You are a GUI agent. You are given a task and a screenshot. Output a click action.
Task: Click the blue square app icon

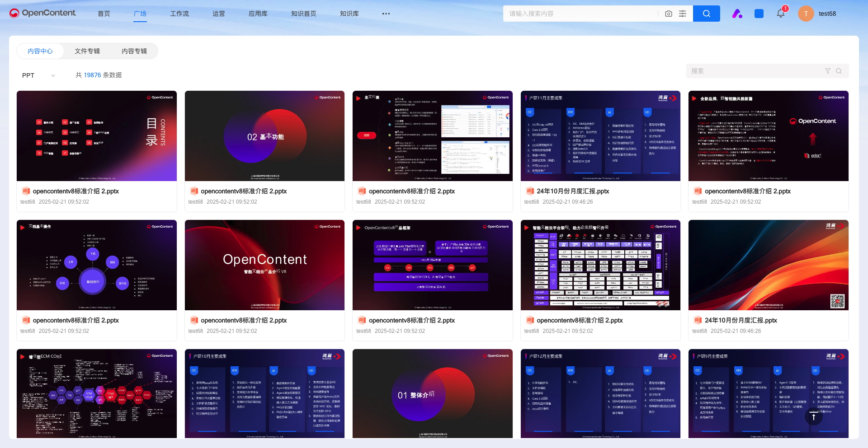click(x=759, y=14)
